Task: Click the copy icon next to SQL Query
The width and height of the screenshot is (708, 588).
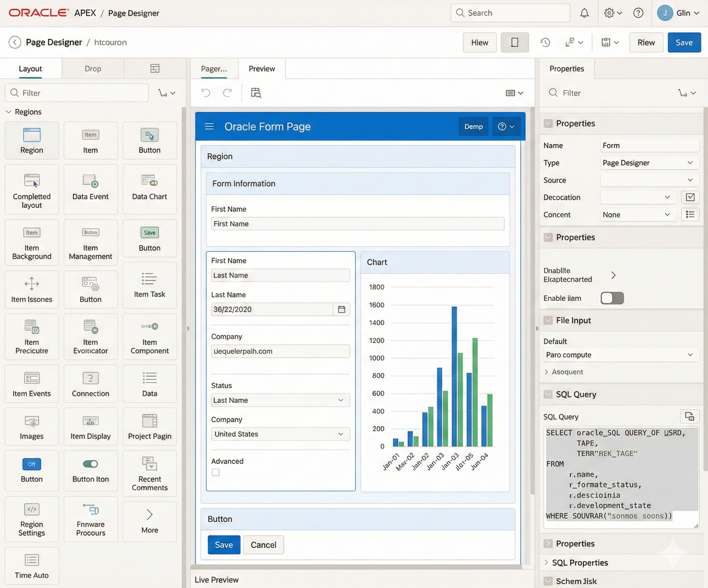Action: (690, 416)
